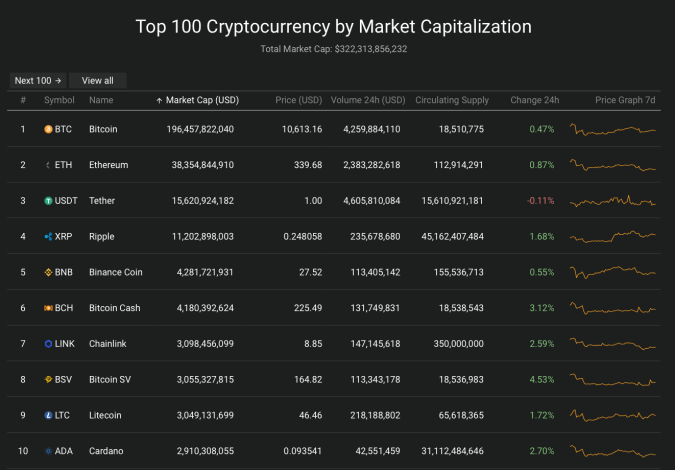Sort by Volume 24h (USD) header
The height and width of the screenshot is (470, 675).
368,100
